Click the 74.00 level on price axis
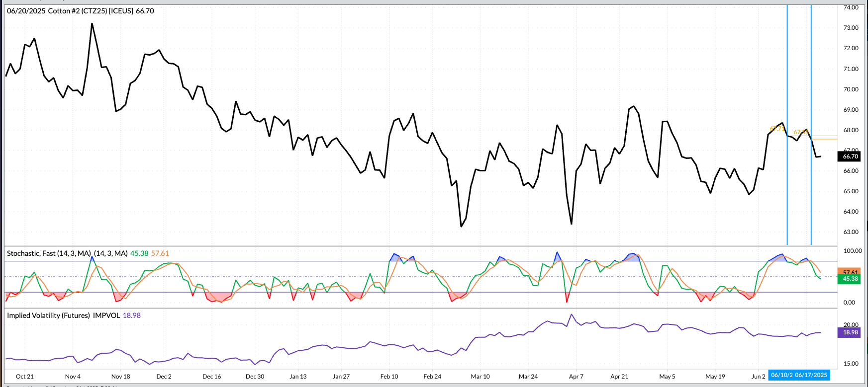868x387 pixels. click(851, 7)
